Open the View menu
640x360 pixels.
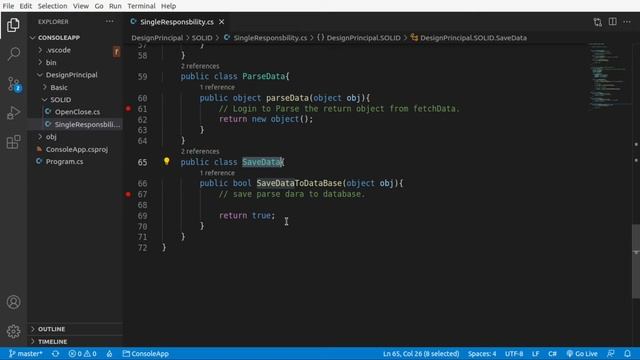(81, 6)
